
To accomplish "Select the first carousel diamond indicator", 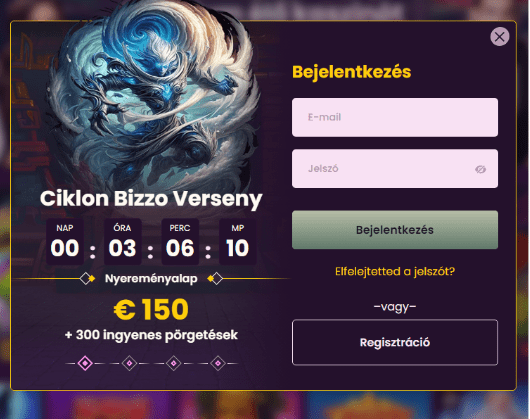I will point(85,363).
